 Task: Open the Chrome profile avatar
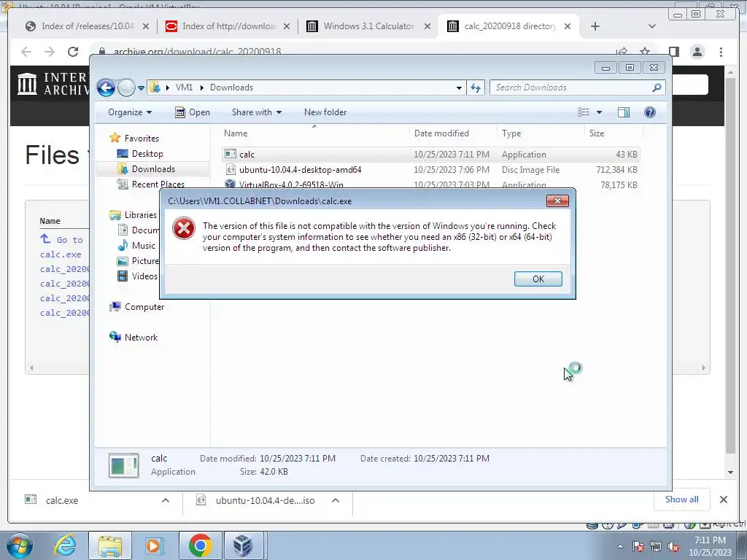click(x=697, y=52)
